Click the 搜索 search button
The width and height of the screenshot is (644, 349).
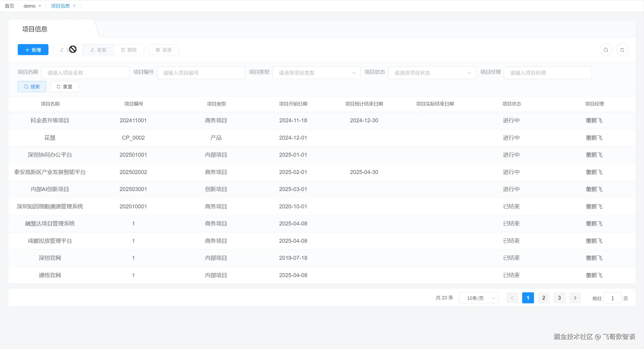(32, 87)
